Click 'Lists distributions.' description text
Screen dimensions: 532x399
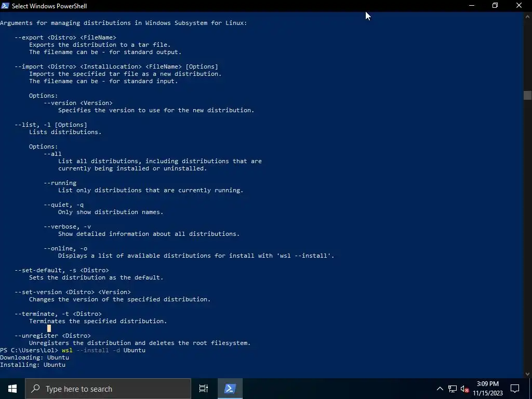point(65,132)
